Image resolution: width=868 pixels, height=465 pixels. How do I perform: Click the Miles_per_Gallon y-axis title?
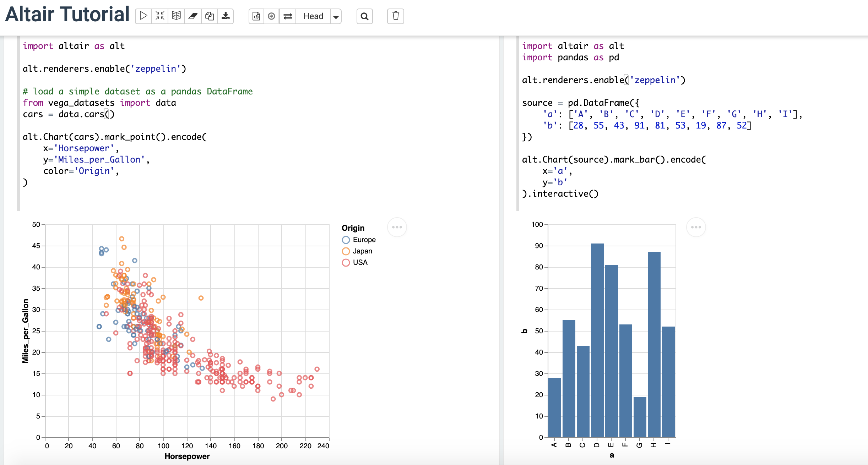point(26,331)
